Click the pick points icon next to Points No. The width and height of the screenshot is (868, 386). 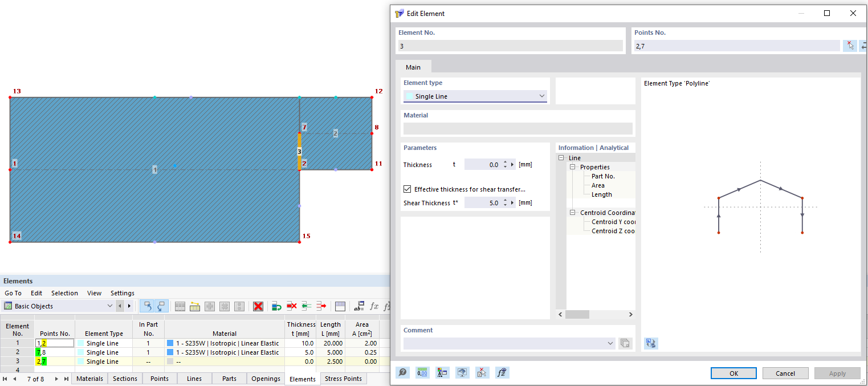pyautogui.click(x=850, y=46)
